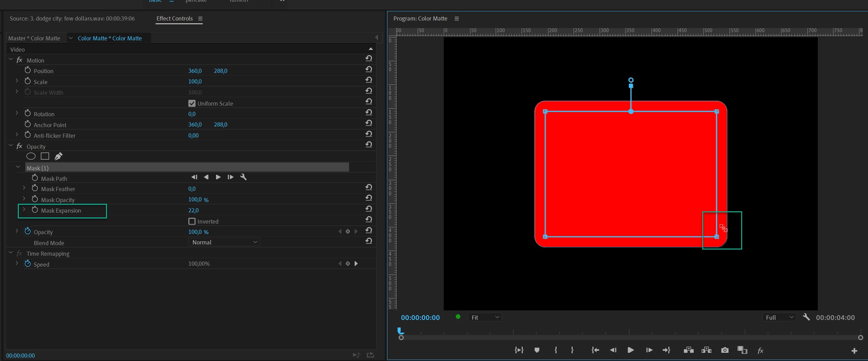Select the Color Matte * Color Matte clip tab
Screen dimensions: 868x361
(110, 38)
